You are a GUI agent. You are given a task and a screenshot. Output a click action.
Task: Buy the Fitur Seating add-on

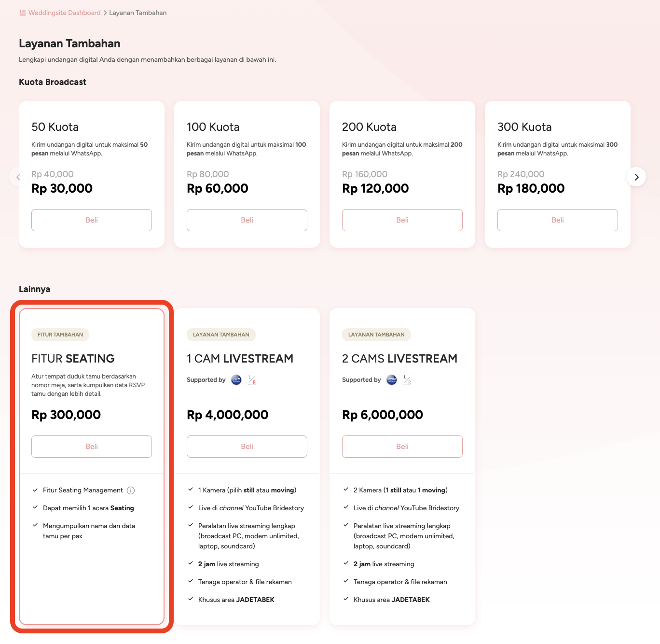coord(92,447)
